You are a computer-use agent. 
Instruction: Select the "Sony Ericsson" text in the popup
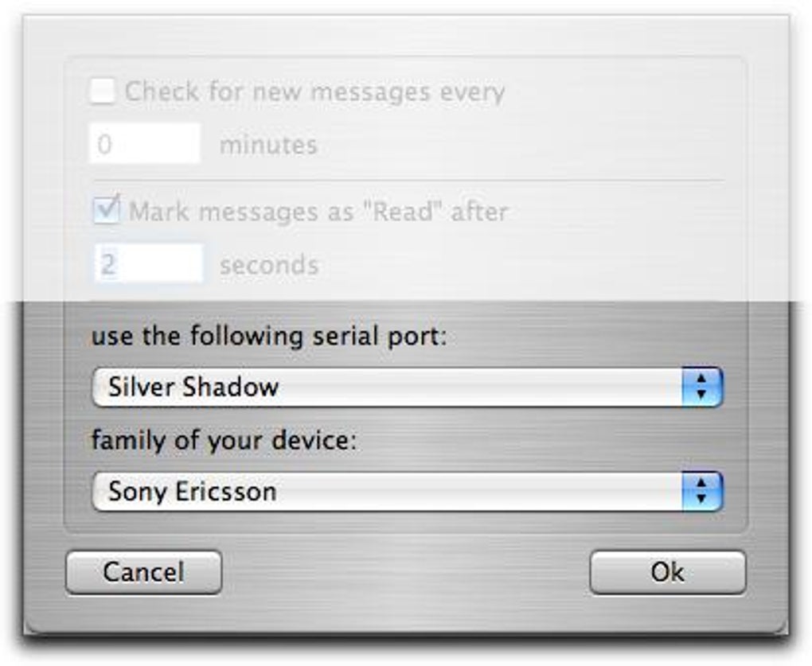click(193, 492)
